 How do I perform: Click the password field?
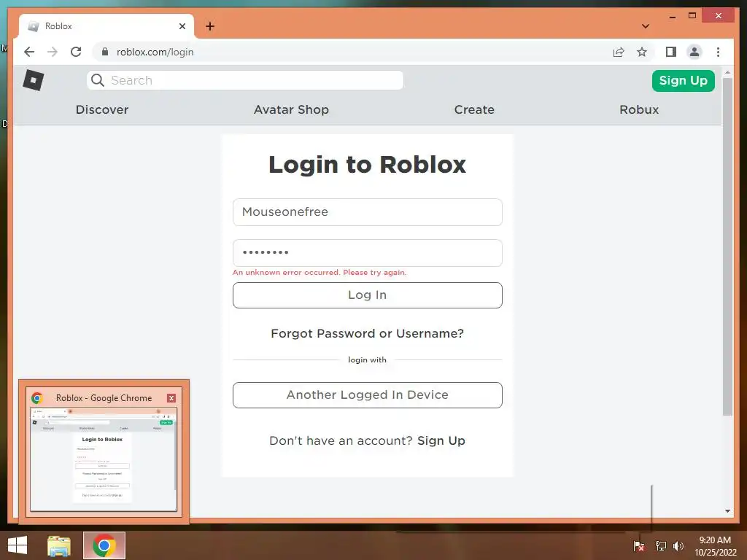coord(368,253)
